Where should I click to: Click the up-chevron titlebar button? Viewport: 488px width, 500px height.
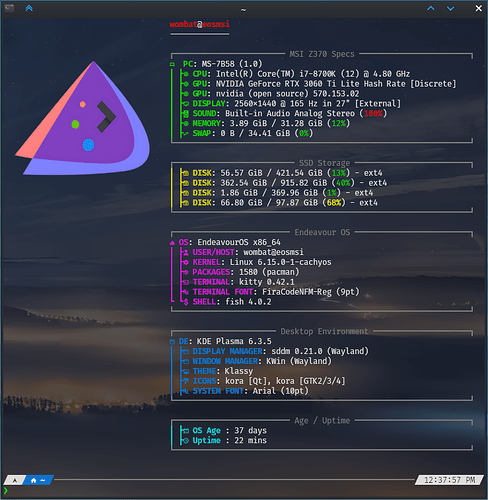pos(431,8)
